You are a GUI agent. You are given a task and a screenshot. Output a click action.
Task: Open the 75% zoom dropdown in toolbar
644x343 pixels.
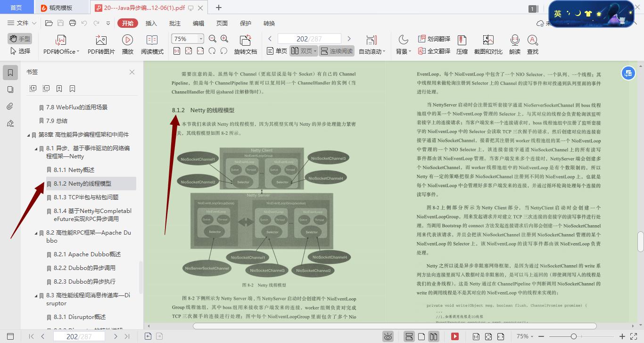(x=201, y=39)
